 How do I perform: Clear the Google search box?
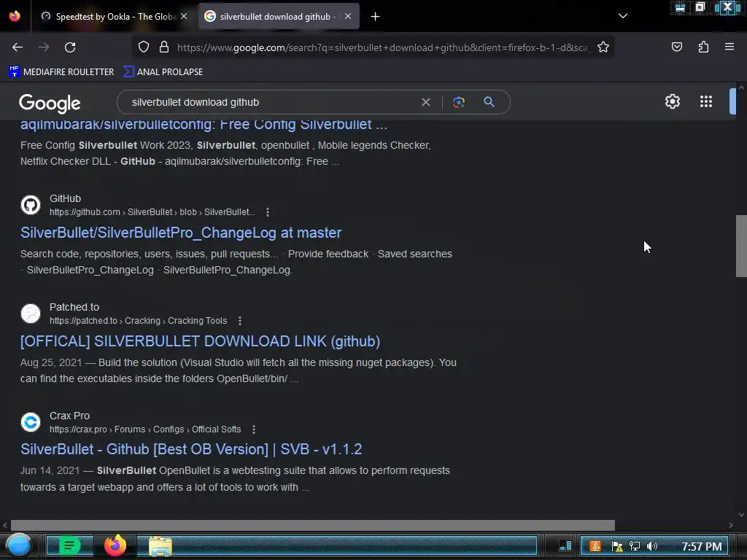426,102
